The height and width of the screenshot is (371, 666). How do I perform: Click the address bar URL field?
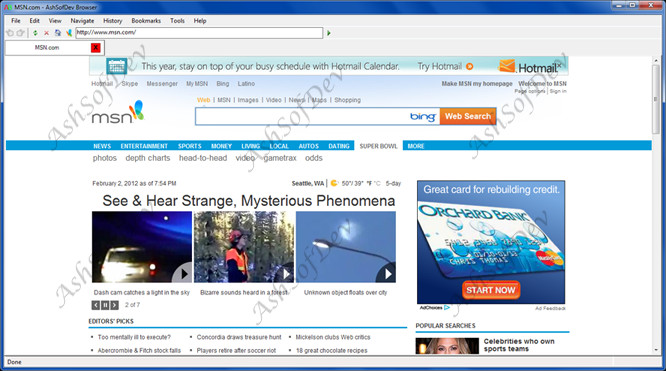coord(199,33)
